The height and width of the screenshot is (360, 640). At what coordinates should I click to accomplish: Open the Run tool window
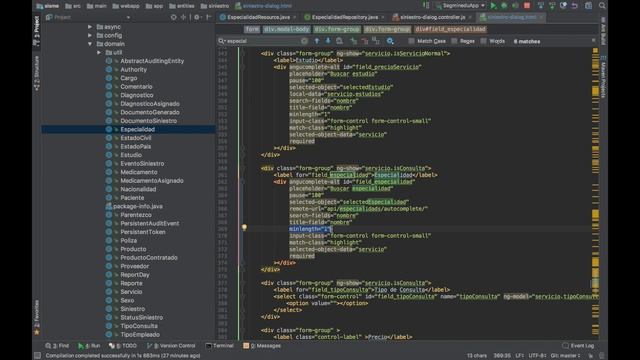tap(89, 346)
